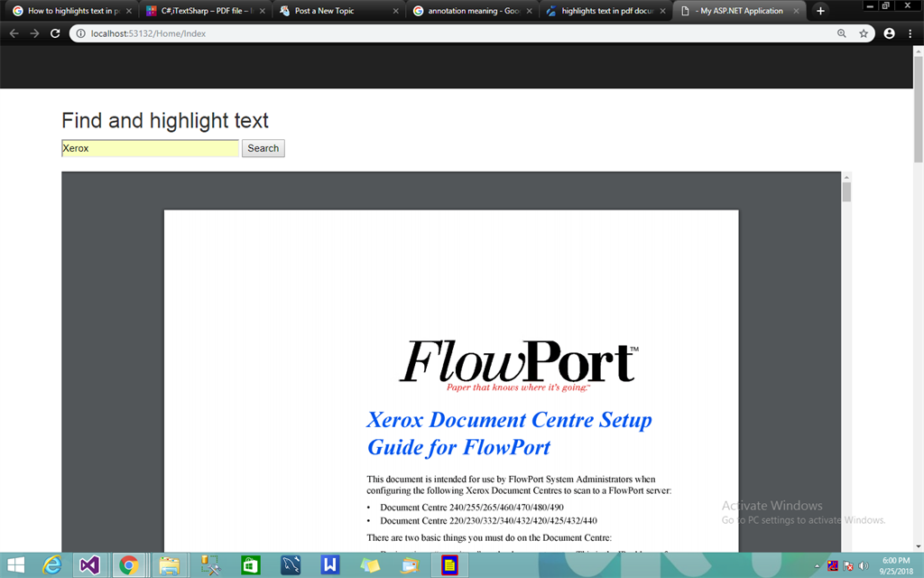
Task: Open the yellow notepad taskbar icon
Action: tap(449, 565)
